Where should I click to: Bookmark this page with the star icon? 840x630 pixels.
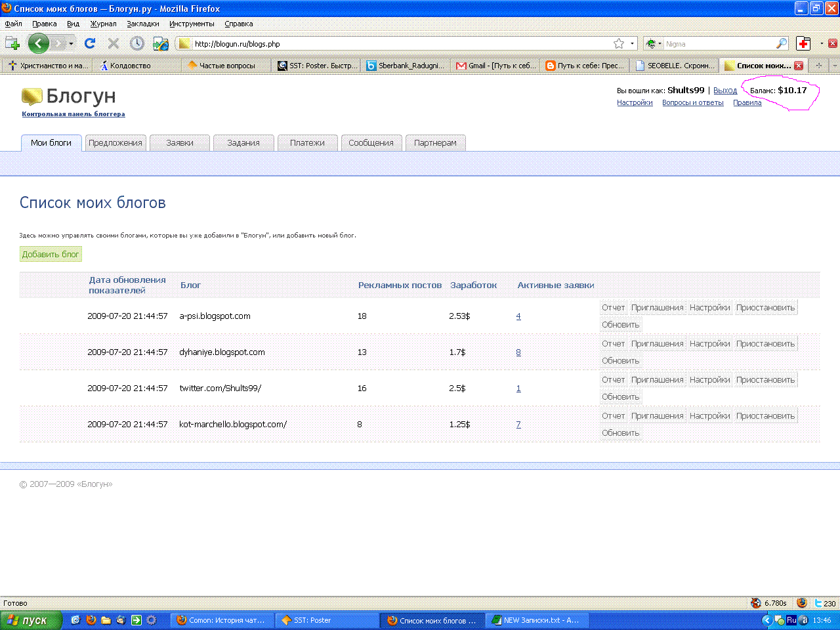pyautogui.click(x=619, y=43)
